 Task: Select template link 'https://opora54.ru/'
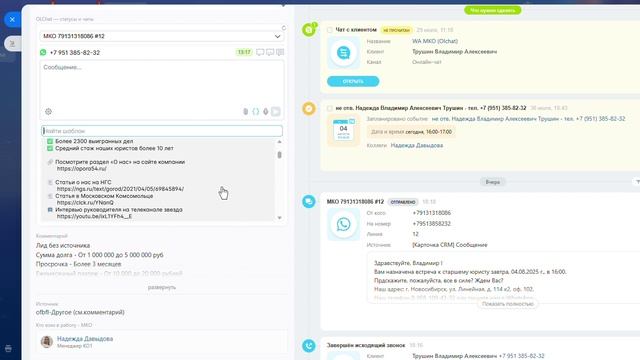point(82,169)
